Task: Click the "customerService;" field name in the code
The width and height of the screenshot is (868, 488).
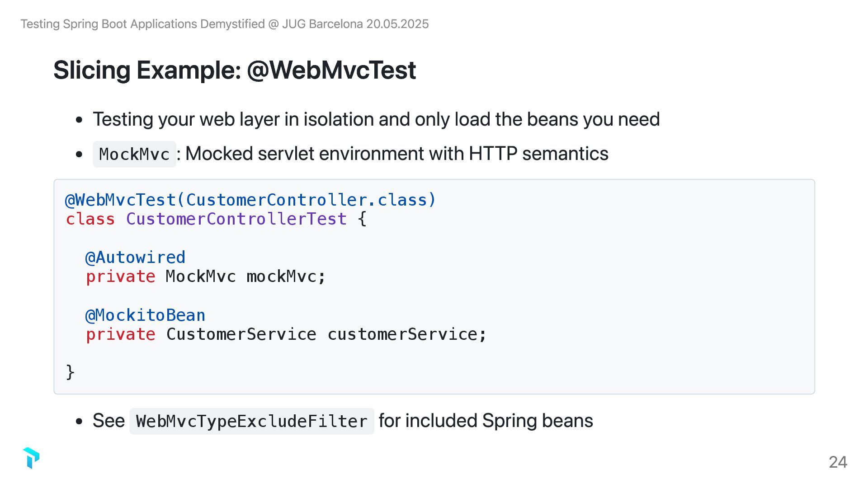Action: 407,334
